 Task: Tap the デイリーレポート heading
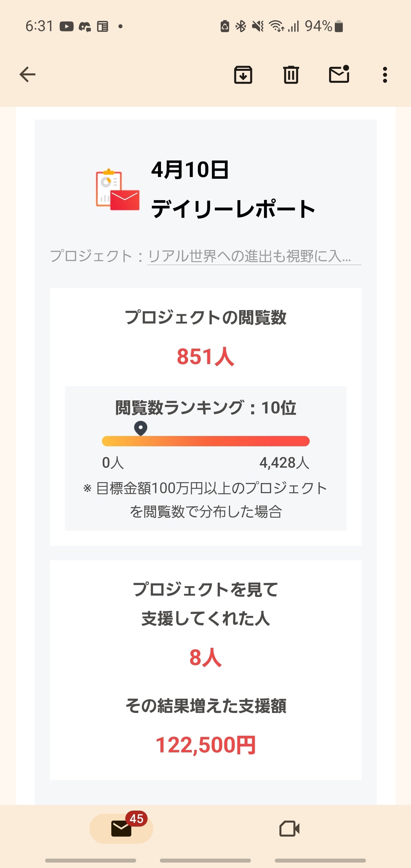233,209
